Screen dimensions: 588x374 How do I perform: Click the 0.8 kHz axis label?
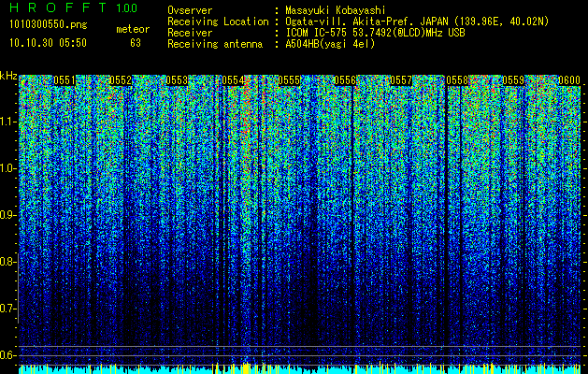click(x=8, y=262)
